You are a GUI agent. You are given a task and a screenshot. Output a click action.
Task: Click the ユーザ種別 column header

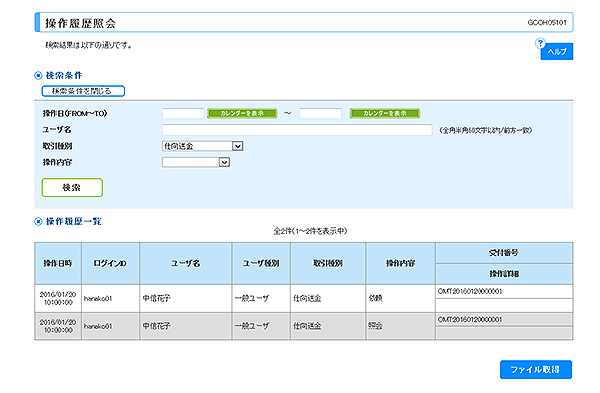click(261, 263)
